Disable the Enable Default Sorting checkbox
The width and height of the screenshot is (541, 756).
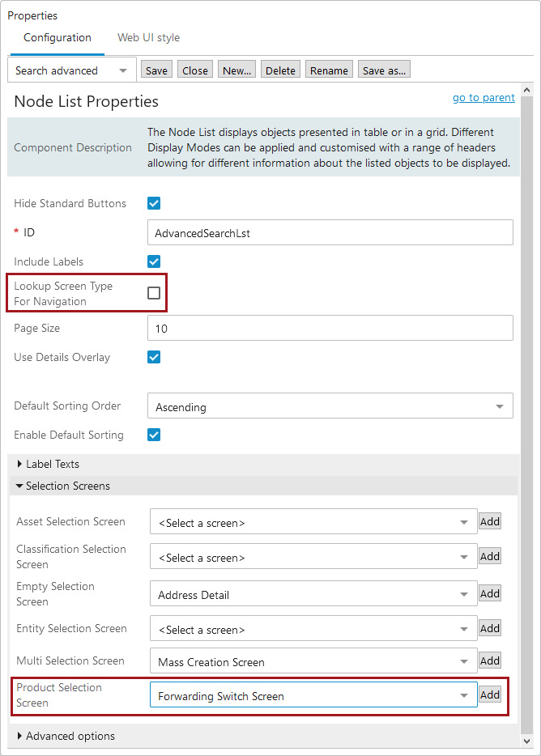tap(154, 435)
